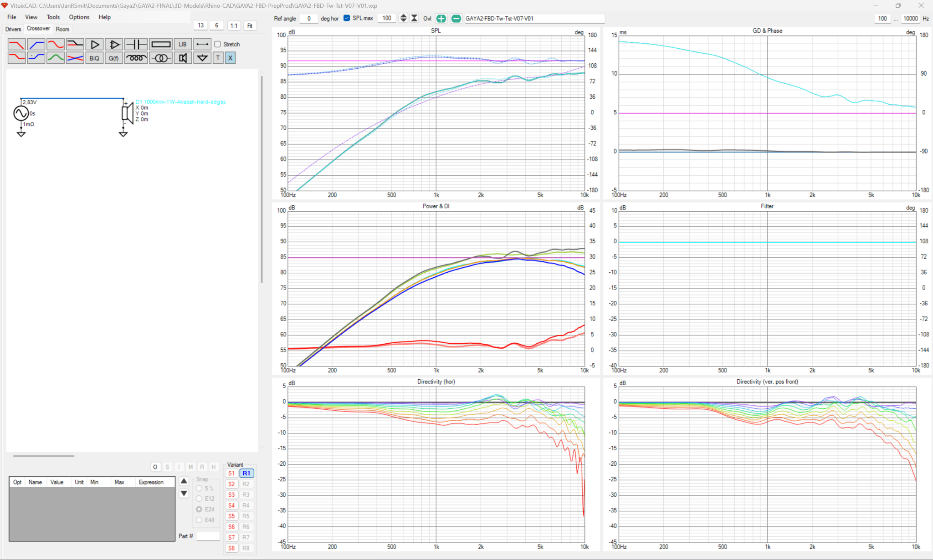
Task: Click the 1:1 zoom button
Action: point(234,25)
